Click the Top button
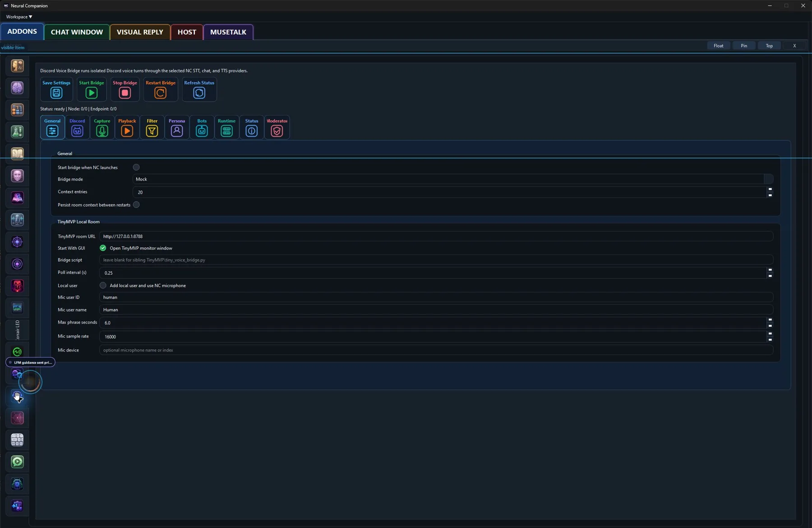 (x=769, y=46)
